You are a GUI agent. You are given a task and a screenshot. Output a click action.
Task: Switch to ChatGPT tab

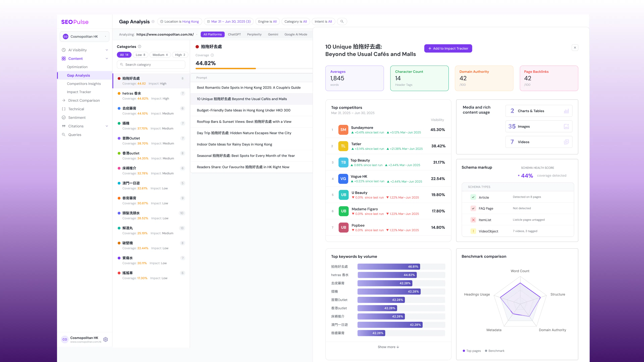[x=234, y=35]
